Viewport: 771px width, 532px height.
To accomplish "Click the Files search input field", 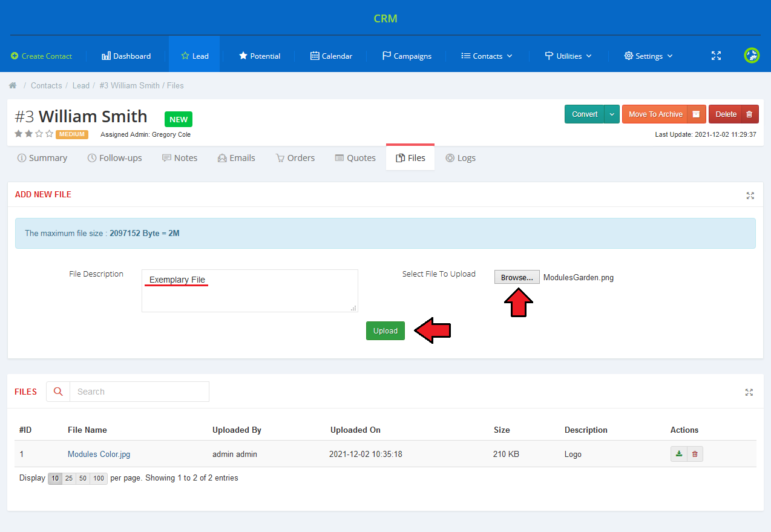I will point(139,392).
